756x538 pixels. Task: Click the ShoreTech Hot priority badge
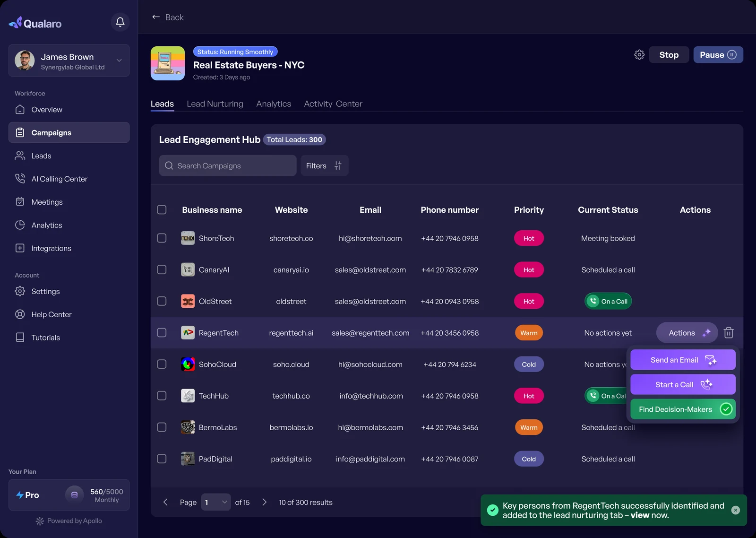[x=529, y=238]
